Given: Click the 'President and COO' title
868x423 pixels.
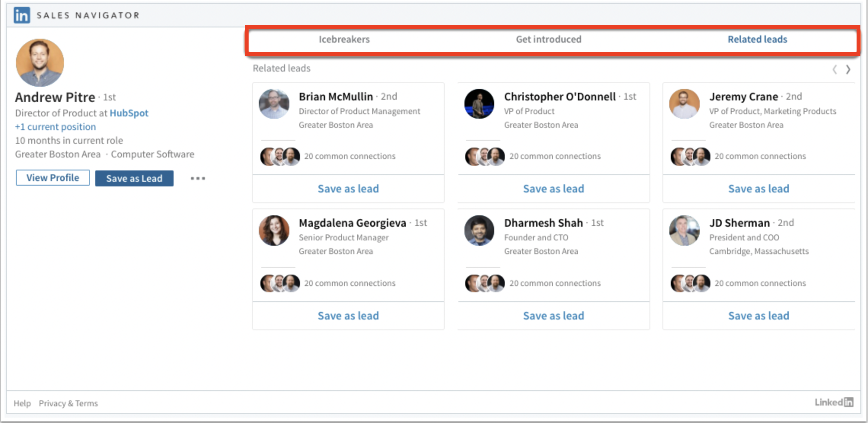Looking at the screenshot, I should pos(744,237).
